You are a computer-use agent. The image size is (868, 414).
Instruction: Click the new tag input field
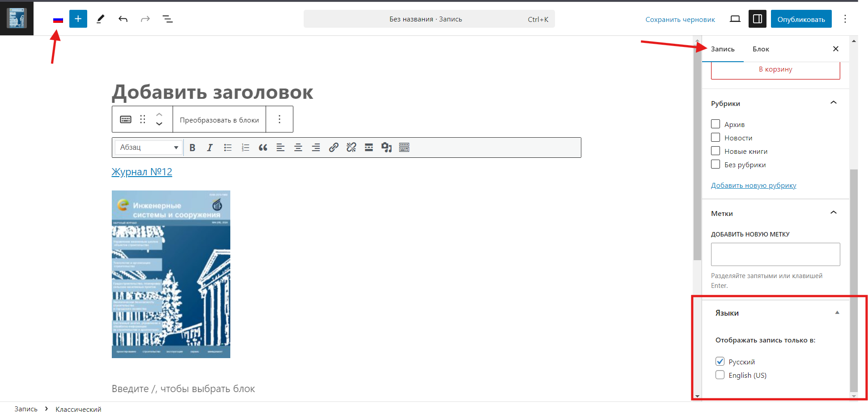775,254
